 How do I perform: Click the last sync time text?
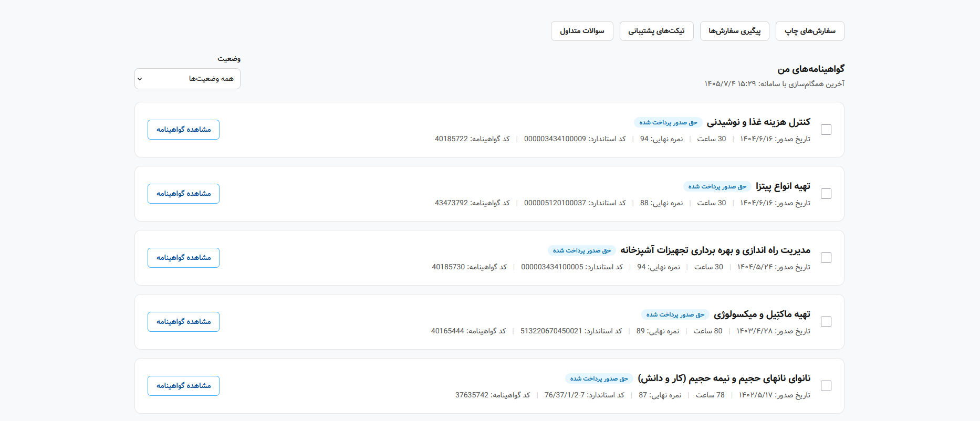pos(775,83)
